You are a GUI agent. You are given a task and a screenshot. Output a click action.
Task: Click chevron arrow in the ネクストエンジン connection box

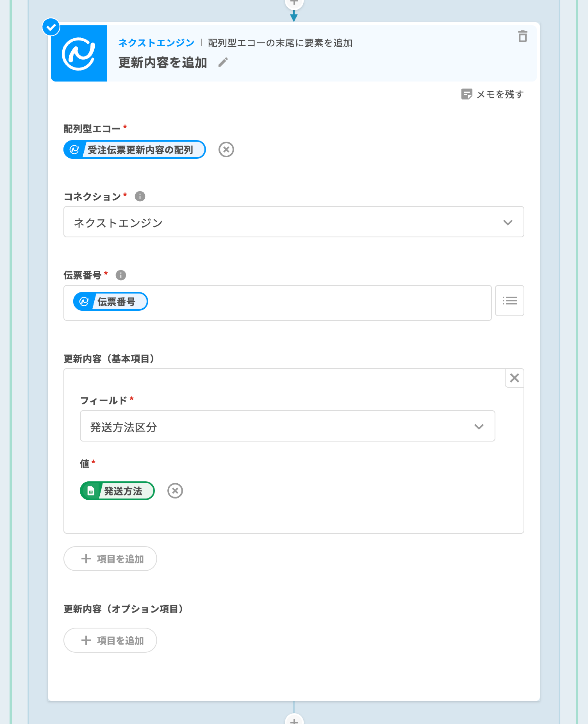(x=507, y=223)
